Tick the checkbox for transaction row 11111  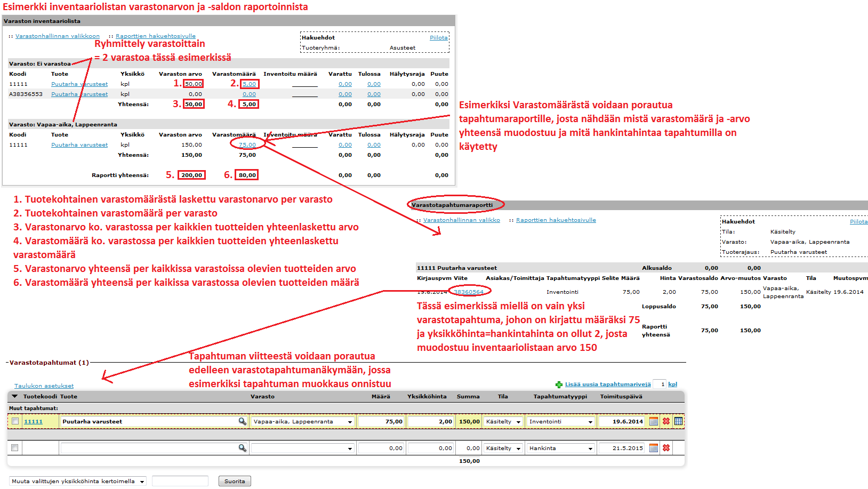click(x=15, y=421)
